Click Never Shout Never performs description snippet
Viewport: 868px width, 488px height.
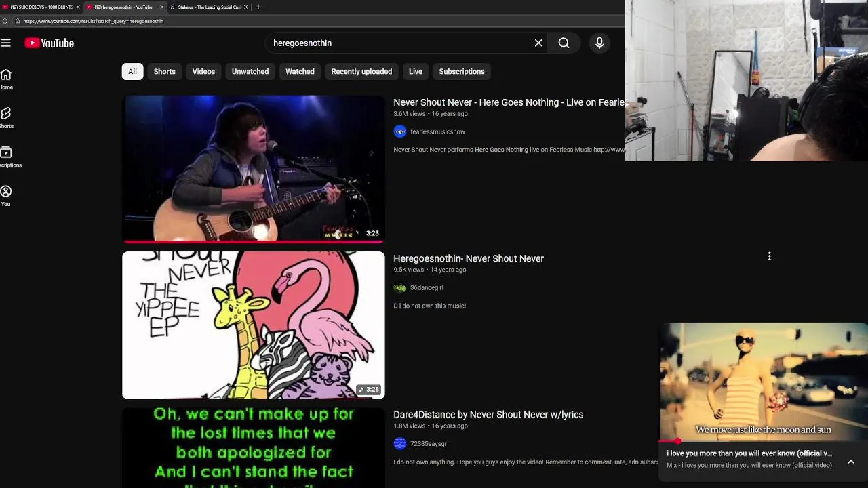coord(509,150)
